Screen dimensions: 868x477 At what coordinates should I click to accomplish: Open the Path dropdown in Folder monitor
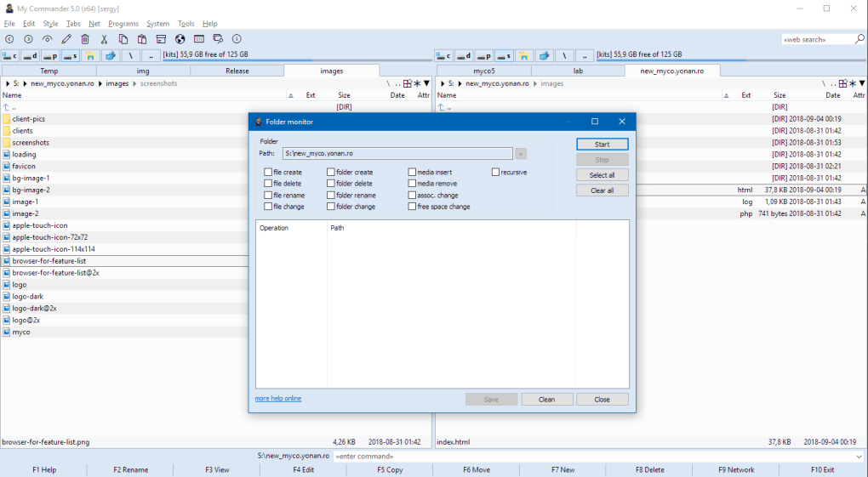(x=521, y=154)
